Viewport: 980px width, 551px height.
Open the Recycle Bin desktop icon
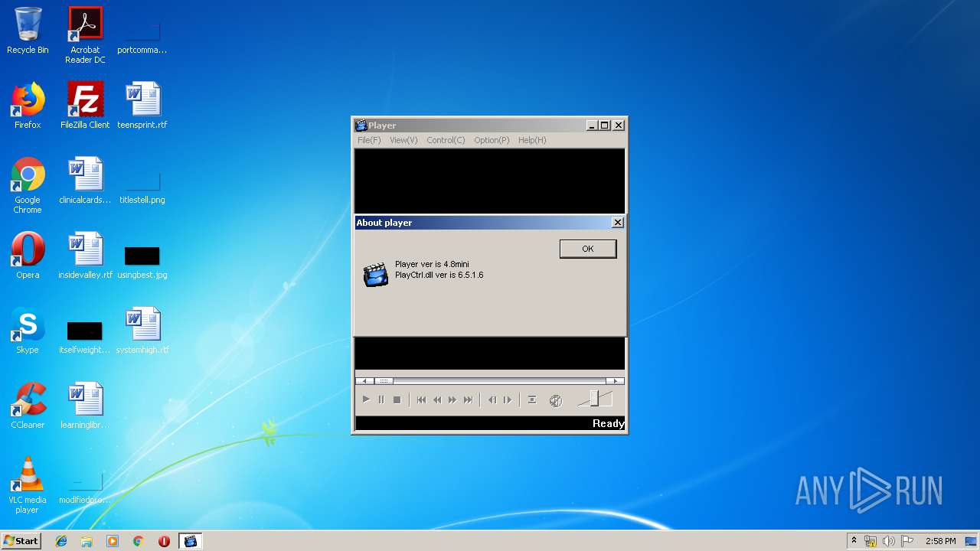pyautogui.click(x=28, y=31)
